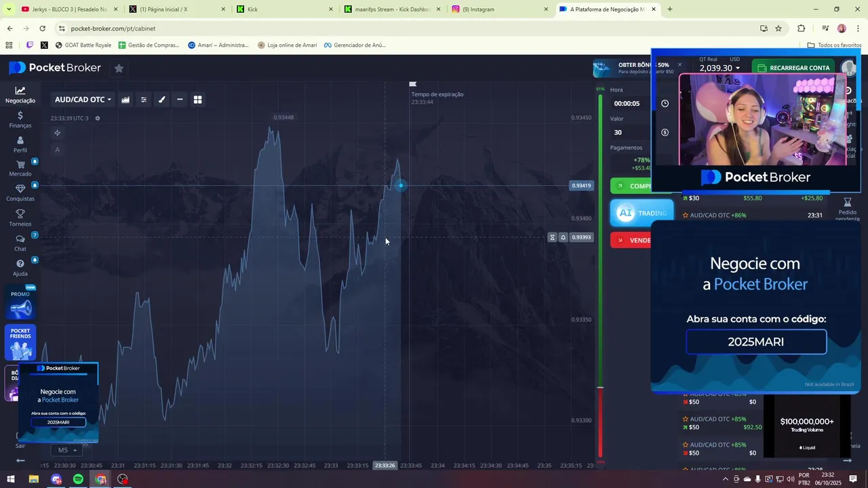Viewport: 868px width, 488px height.
Task: Open the Negociação trading section
Action: [x=20, y=95]
